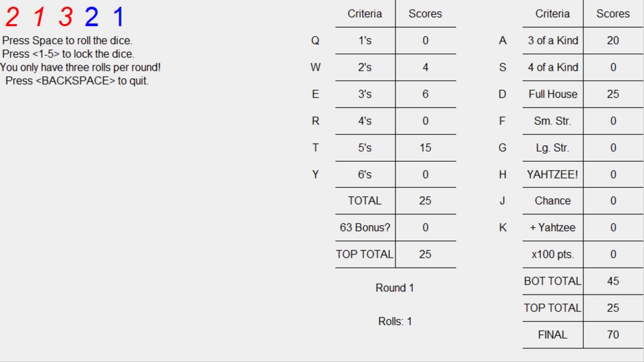Click the red die showing 3
This screenshot has height=362, width=644.
tap(65, 17)
